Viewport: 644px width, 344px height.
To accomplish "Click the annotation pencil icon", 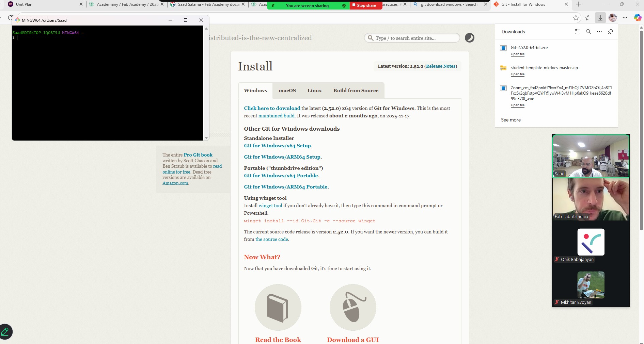I will (x=5, y=332).
